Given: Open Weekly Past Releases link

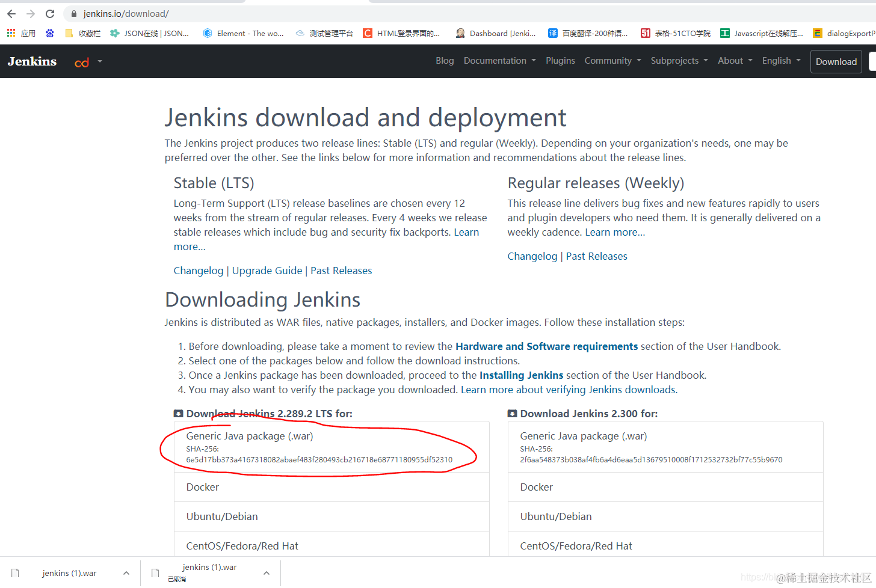Looking at the screenshot, I should pyautogui.click(x=596, y=256).
